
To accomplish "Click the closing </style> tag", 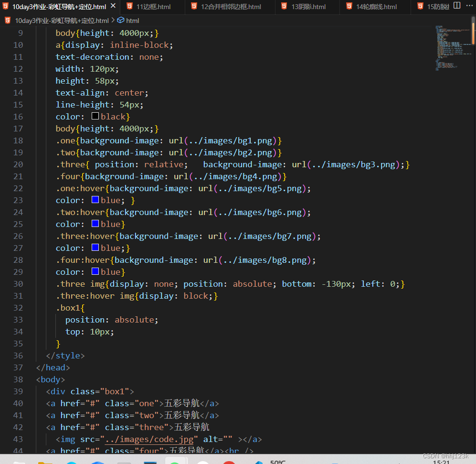I will [65, 356].
